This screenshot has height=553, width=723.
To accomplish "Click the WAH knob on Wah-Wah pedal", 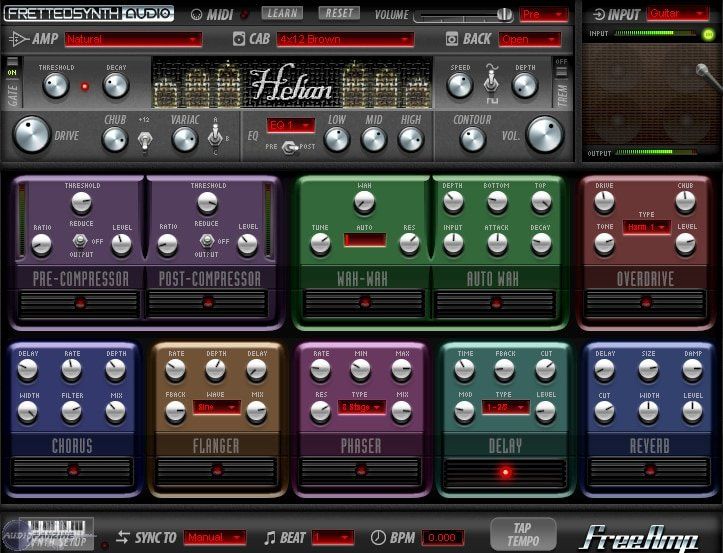I will click(x=364, y=203).
